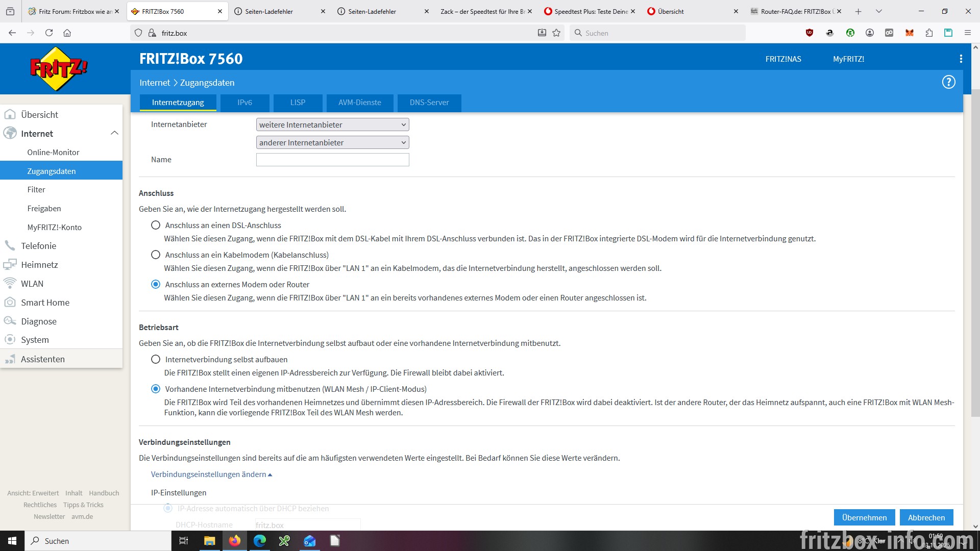Click the Abbrechen button
980x551 pixels.
pyautogui.click(x=926, y=517)
